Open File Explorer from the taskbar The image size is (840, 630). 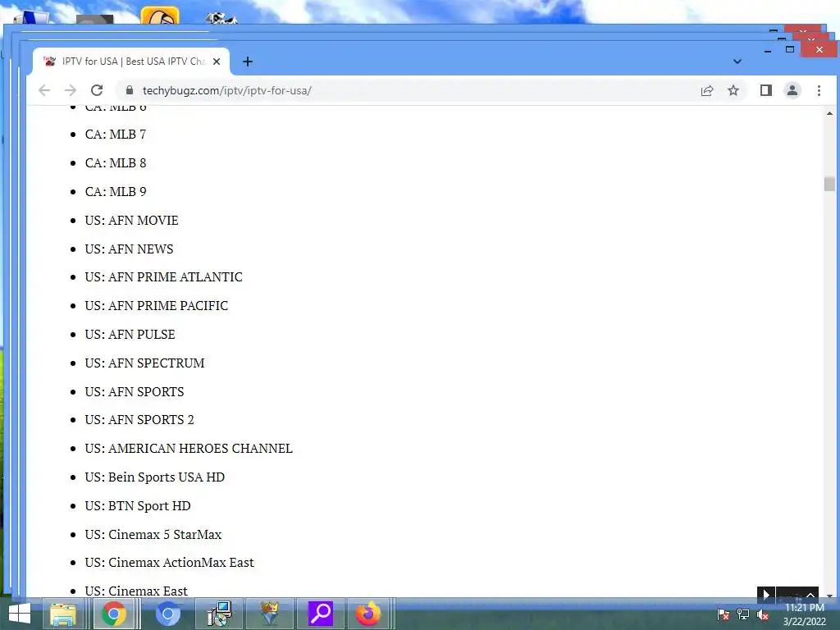(63, 614)
